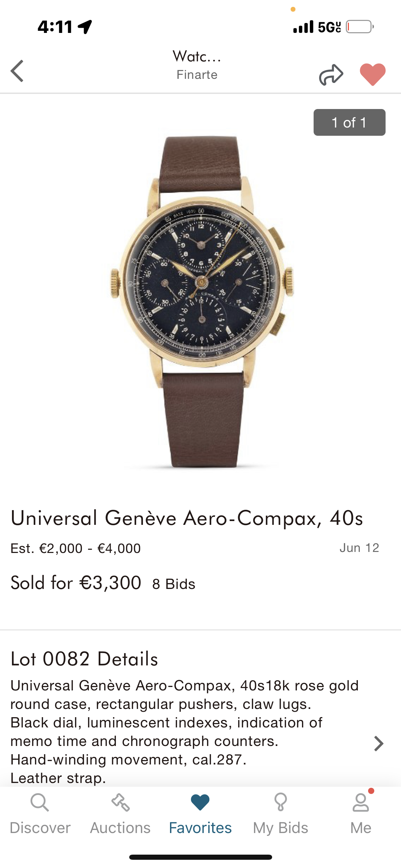Tap the truncated Watc... header title

pos(197,56)
